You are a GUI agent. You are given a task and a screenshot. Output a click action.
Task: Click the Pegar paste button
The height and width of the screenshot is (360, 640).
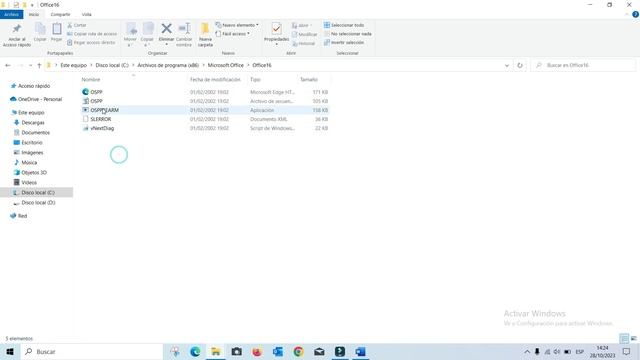(x=56, y=33)
